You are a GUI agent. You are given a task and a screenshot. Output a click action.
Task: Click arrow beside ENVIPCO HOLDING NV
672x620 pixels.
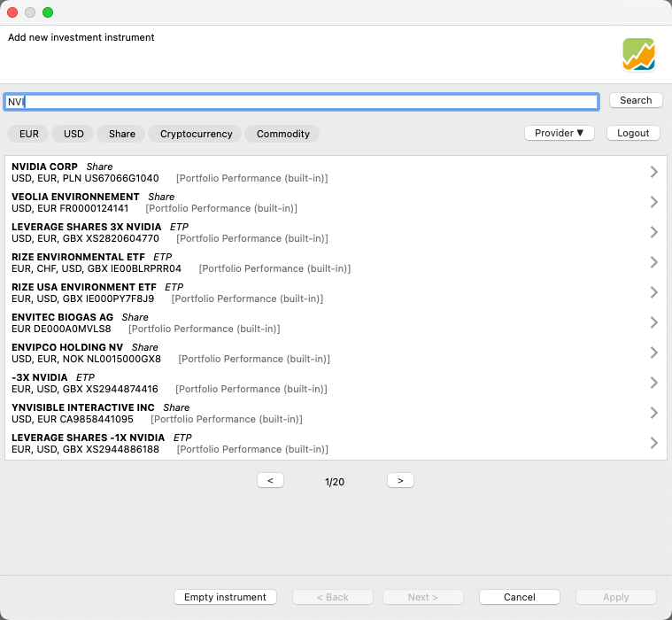(653, 353)
